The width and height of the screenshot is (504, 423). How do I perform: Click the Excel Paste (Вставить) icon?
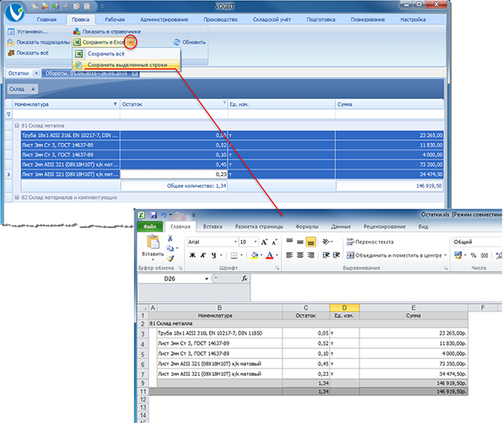(152, 243)
